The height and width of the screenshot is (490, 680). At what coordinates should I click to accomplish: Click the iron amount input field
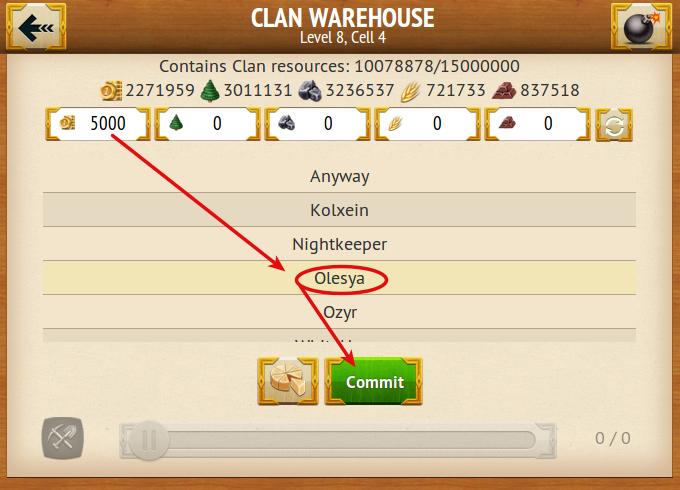pyautogui.click(x=537, y=124)
